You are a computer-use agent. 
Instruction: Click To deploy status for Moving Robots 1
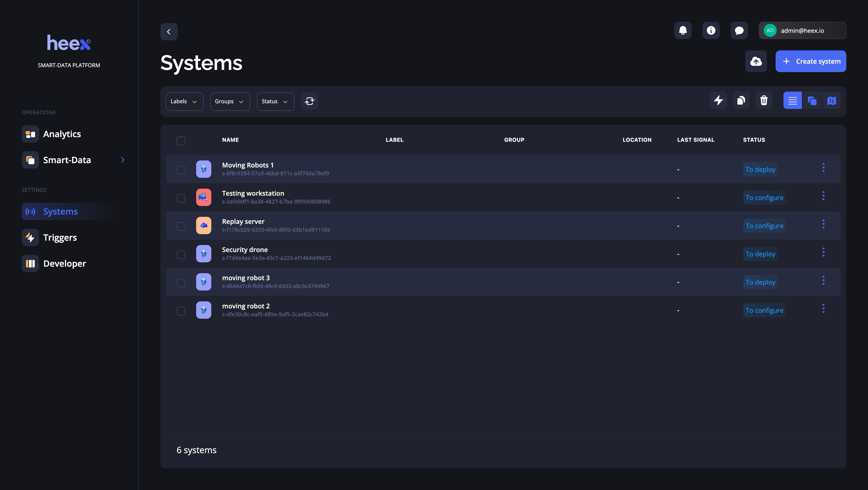point(760,169)
